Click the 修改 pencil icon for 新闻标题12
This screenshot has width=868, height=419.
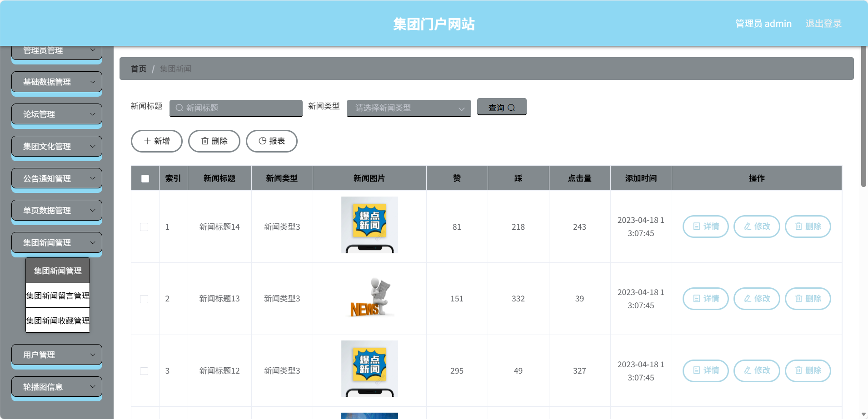tap(748, 370)
